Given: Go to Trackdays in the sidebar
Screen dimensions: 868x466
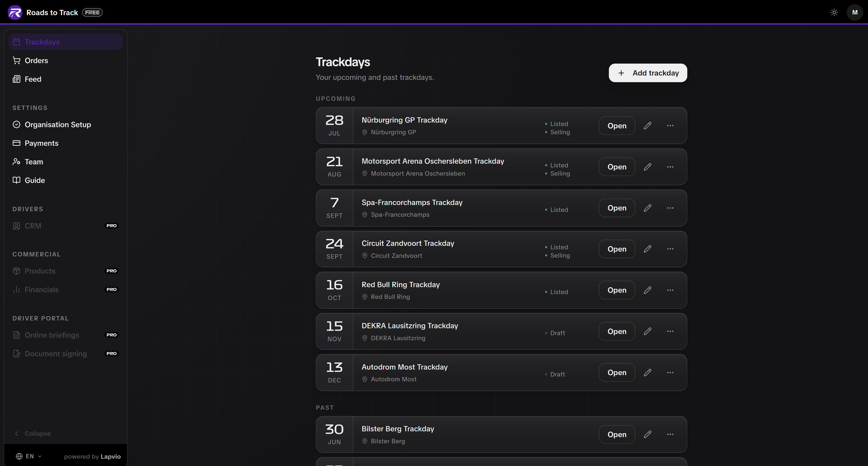Looking at the screenshot, I should pyautogui.click(x=66, y=42).
